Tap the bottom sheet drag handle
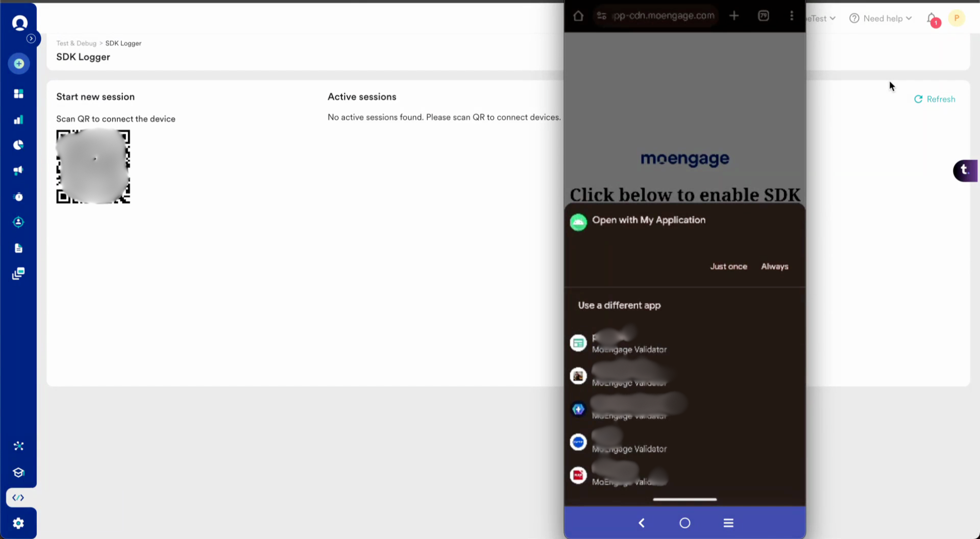The width and height of the screenshot is (980, 539). (684, 500)
